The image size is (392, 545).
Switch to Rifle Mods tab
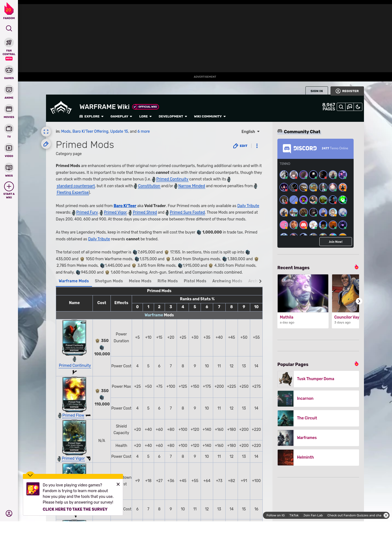click(168, 281)
